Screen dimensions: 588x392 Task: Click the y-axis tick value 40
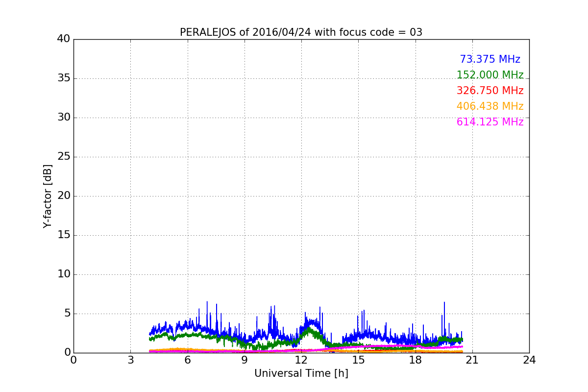(x=64, y=39)
